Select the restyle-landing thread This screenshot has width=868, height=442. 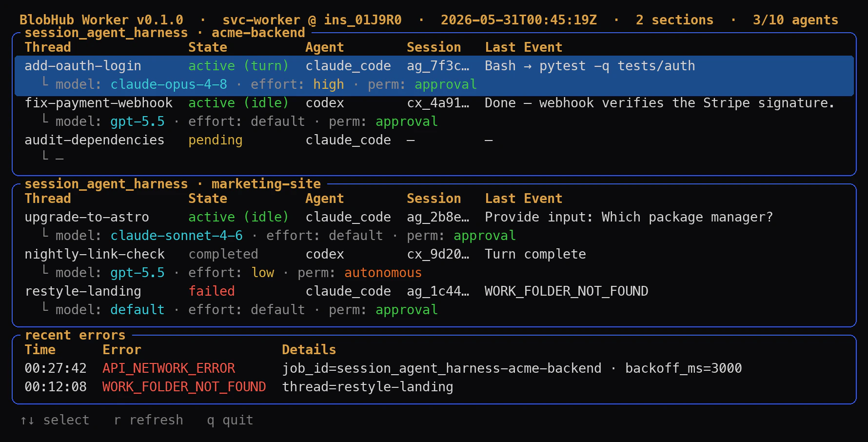pos(83,291)
